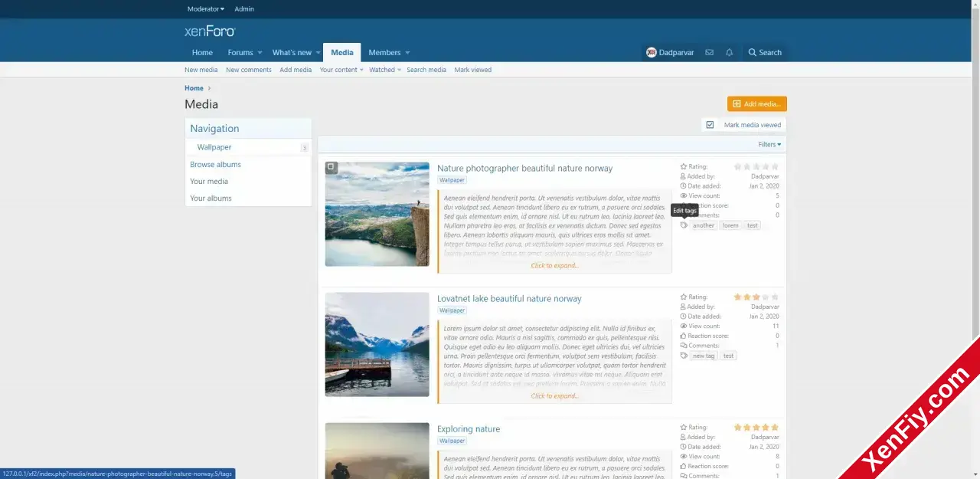Click Wallpaper label under Nature photographer title
980x479 pixels.
tap(452, 180)
